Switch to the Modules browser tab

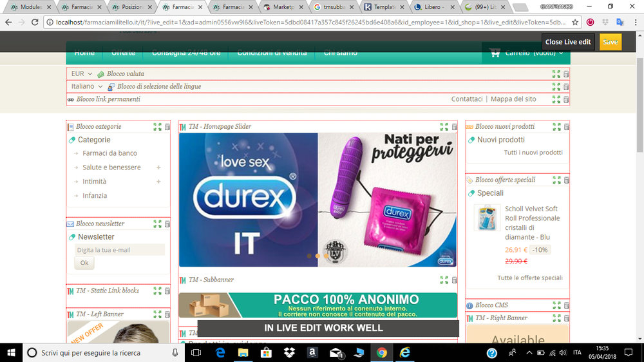tap(31, 7)
